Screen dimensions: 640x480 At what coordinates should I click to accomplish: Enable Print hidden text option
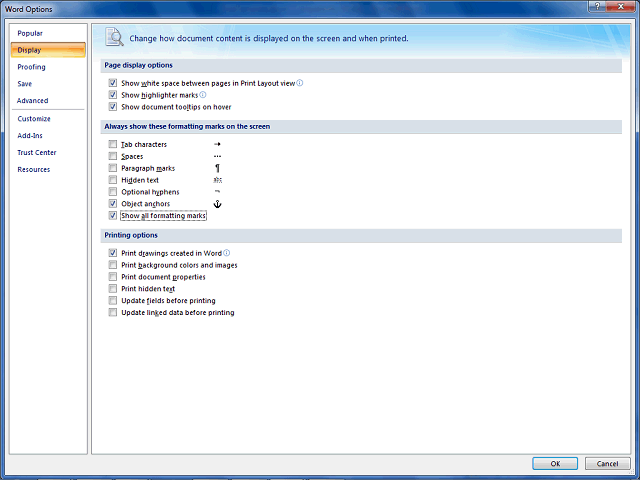[x=113, y=289]
